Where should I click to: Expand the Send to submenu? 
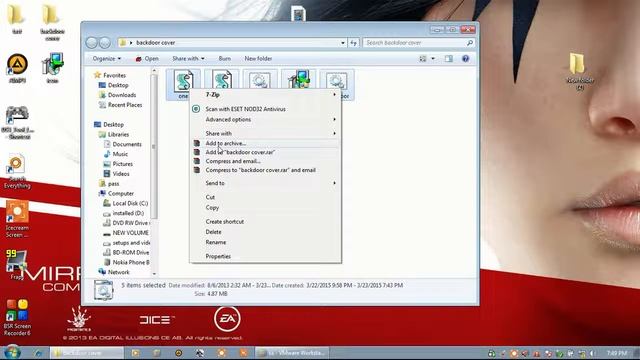(x=265, y=183)
